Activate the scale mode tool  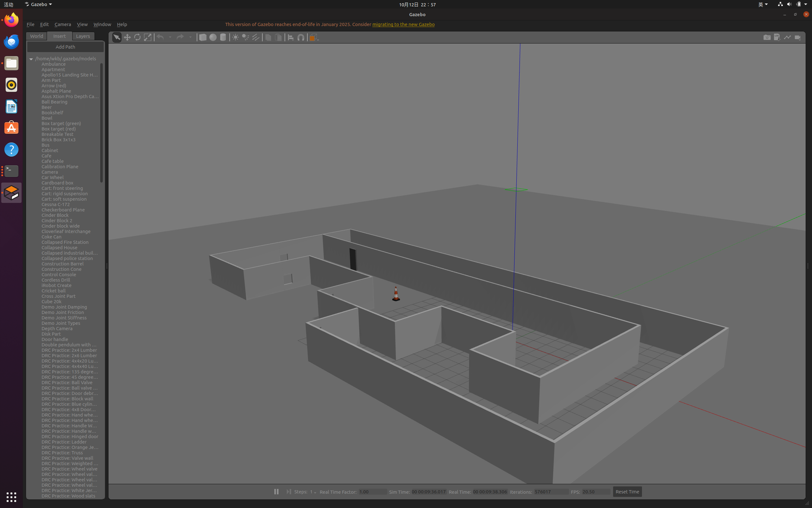point(147,37)
